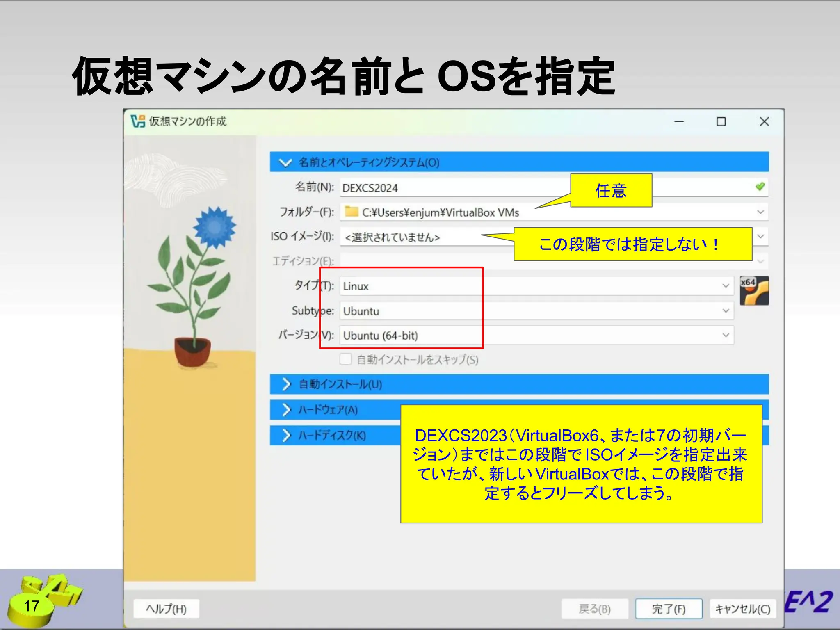This screenshot has height=630, width=840.
Task: Click the ヘルプ(H) button
Action: click(167, 609)
